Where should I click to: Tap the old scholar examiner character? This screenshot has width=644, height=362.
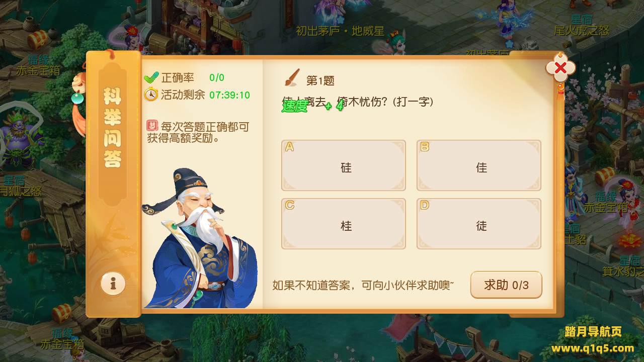pyautogui.click(x=200, y=239)
